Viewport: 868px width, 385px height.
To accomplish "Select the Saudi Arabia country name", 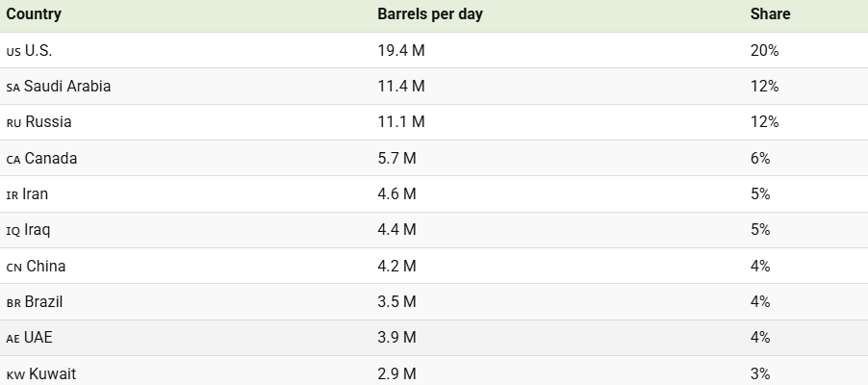I will (x=67, y=87).
